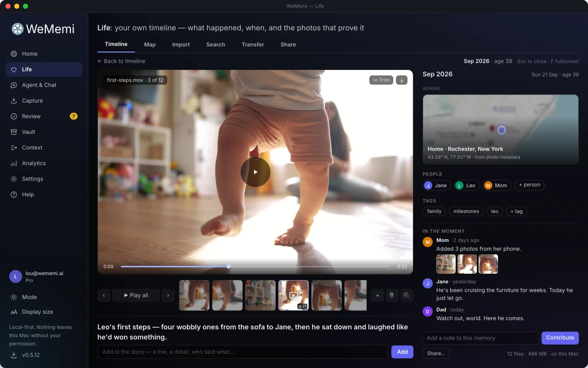The image size is (588, 368).
Task: Click the Add story button
Action: coord(402,352)
